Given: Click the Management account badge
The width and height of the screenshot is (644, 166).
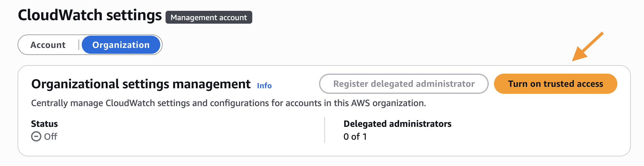Looking at the screenshot, I should pos(209,18).
